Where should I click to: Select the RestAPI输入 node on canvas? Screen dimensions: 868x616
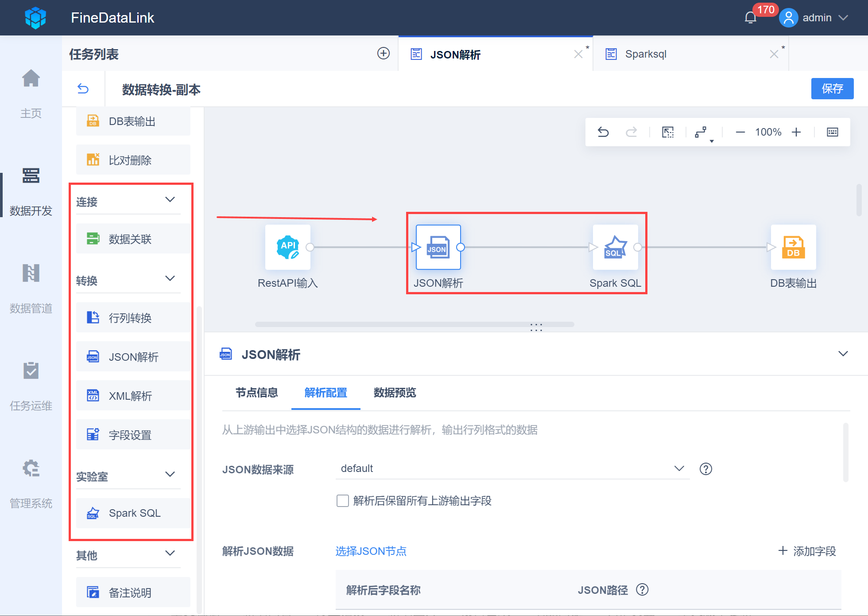click(x=288, y=247)
